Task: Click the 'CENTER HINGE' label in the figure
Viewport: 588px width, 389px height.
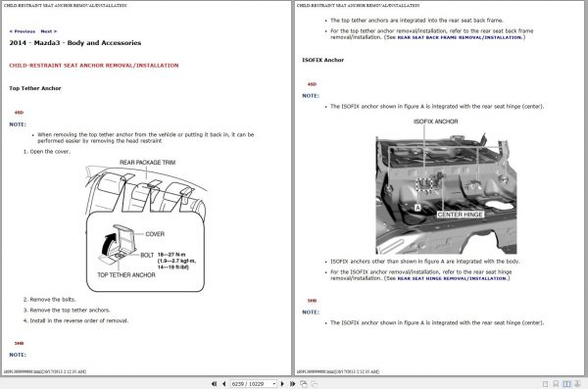Action: click(461, 215)
